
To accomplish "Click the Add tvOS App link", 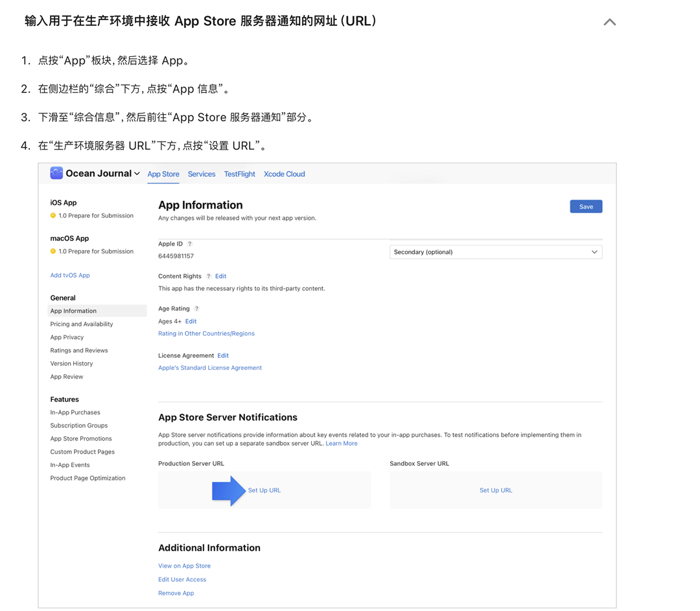I will (x=70, y=275).
